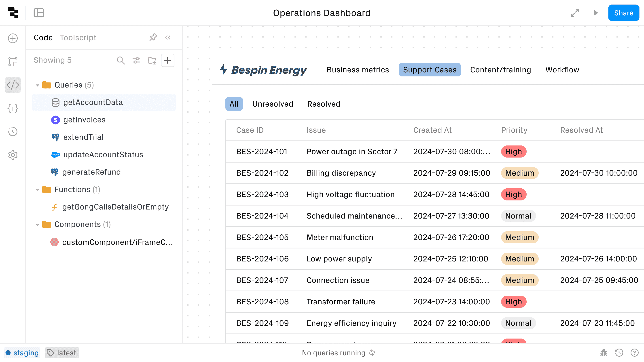Screen dimensions: 644x362
Task: Select the Queries folder row
Action: (x=104, y=85)
